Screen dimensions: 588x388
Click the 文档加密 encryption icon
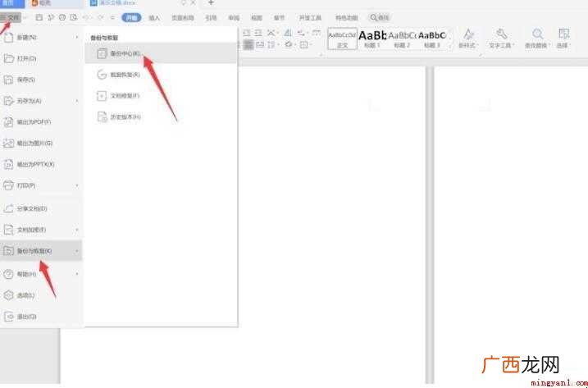pyautogui.click(x=8, y=230)
